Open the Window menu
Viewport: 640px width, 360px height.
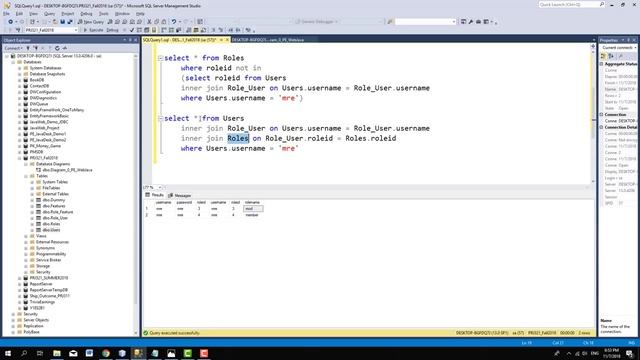coord(122,13)
